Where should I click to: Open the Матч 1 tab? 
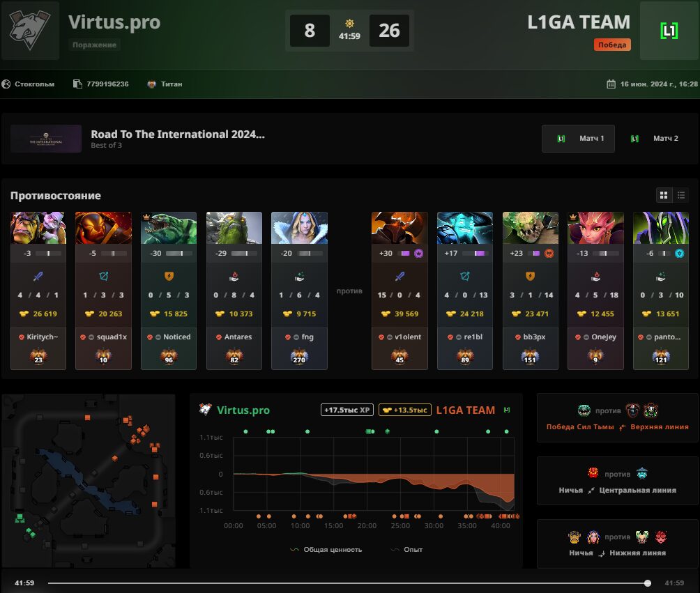coord(578,139)
